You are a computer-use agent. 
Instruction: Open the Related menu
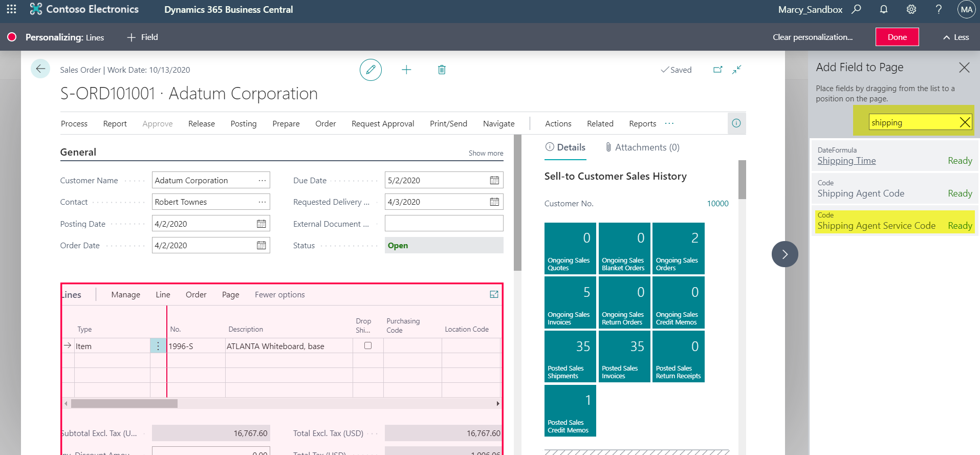point(600,123)
